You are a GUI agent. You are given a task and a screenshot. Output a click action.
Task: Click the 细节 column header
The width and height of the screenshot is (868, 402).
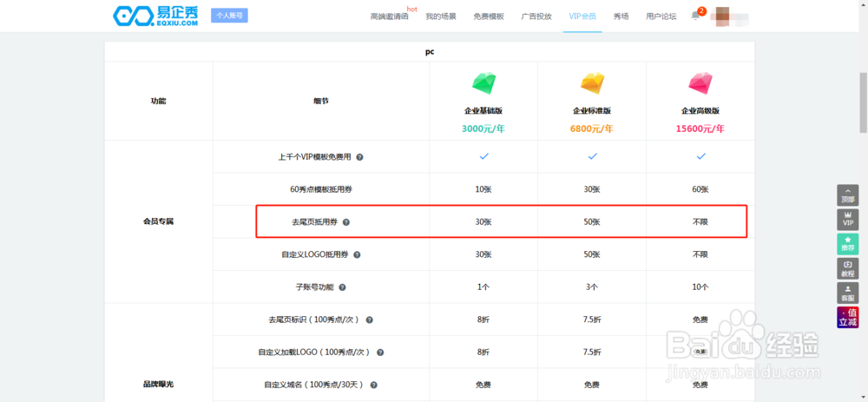coord(321,102)
